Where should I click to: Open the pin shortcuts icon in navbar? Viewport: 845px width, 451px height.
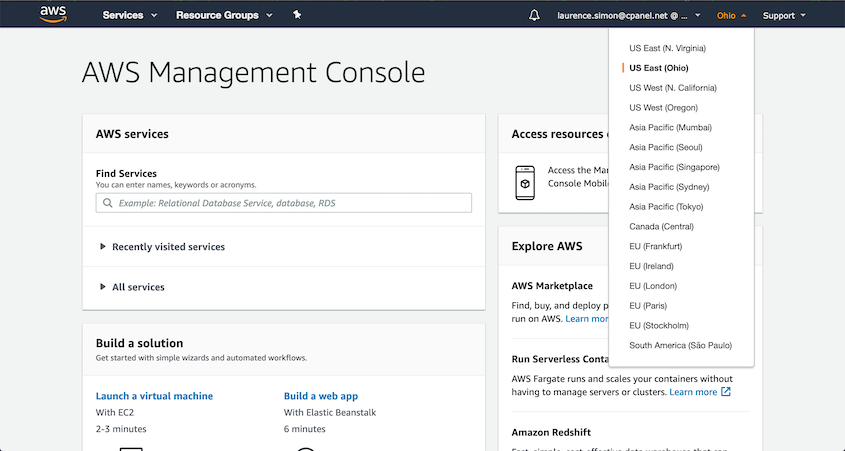[x=297, y=15]
